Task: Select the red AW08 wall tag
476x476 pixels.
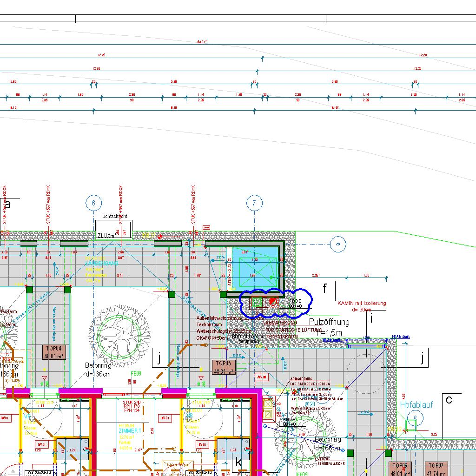Action: [262, 377]
